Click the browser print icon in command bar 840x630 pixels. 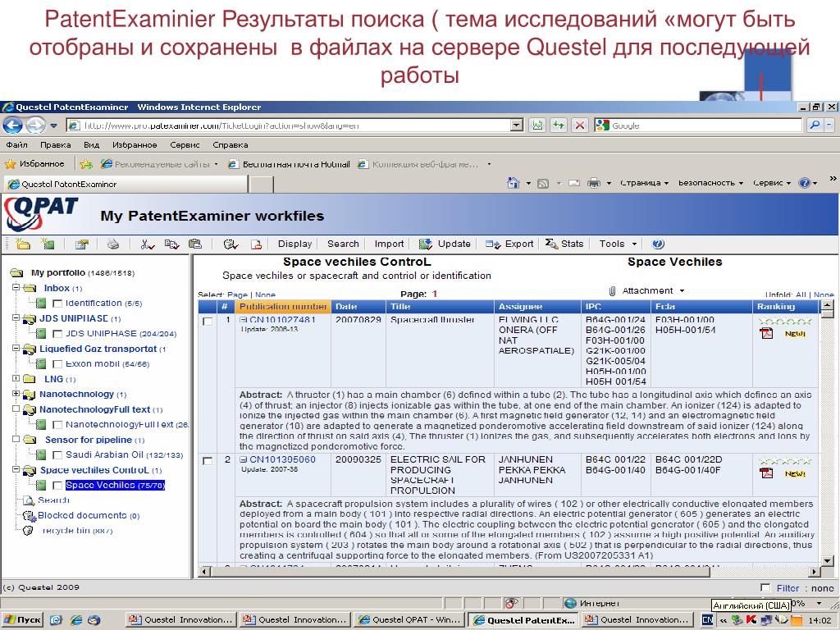594,183
